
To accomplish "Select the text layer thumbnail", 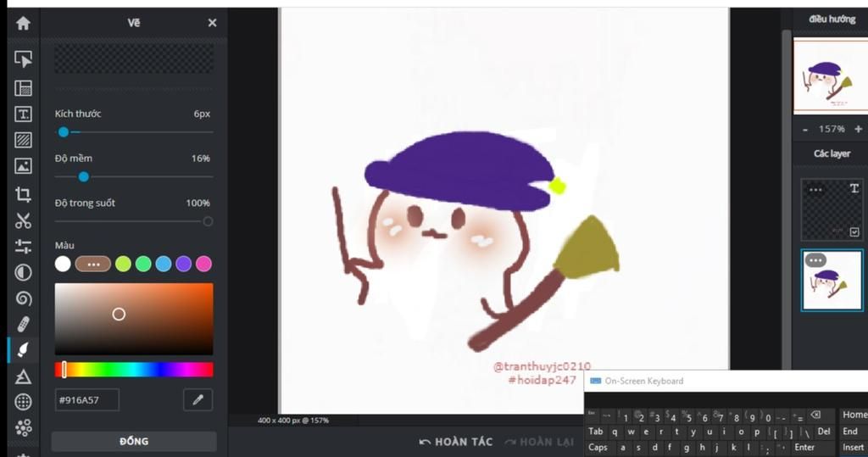I will (832, 209).
